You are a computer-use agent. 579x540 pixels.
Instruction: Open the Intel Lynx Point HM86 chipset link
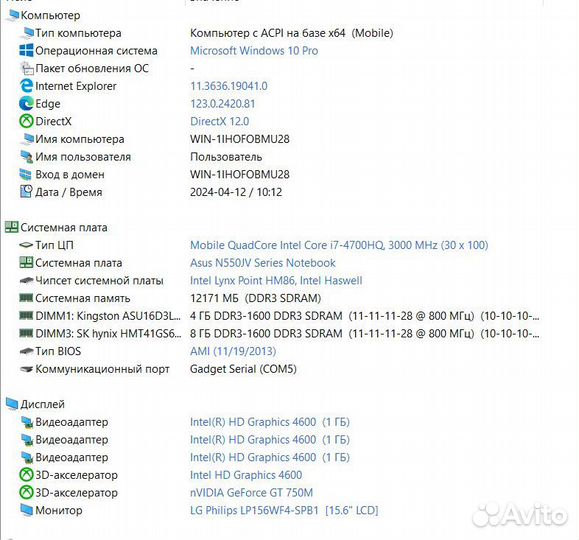pyautogui.click(x=276, y=281)
